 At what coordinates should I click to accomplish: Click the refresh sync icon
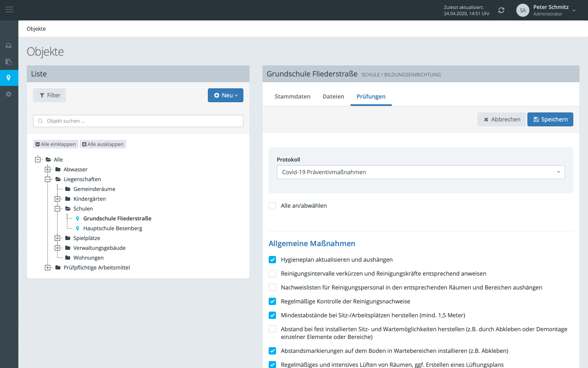[x=501, y=10]
